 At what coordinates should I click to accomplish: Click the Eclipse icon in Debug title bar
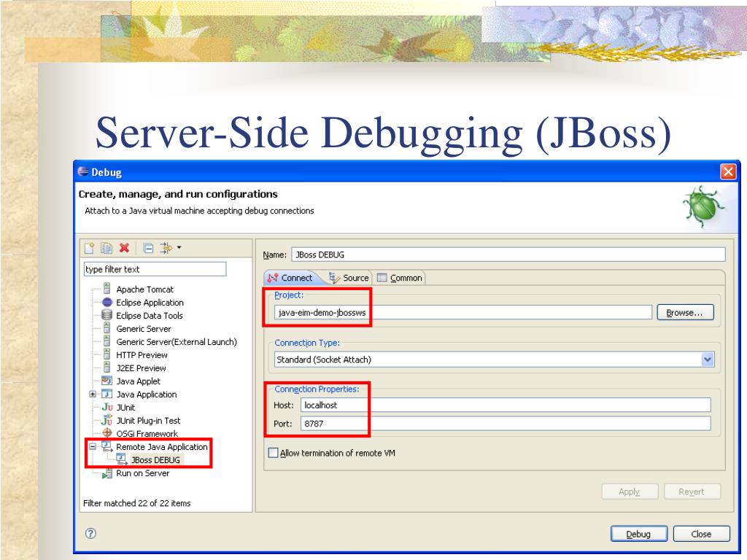click(x=83, y=172)
